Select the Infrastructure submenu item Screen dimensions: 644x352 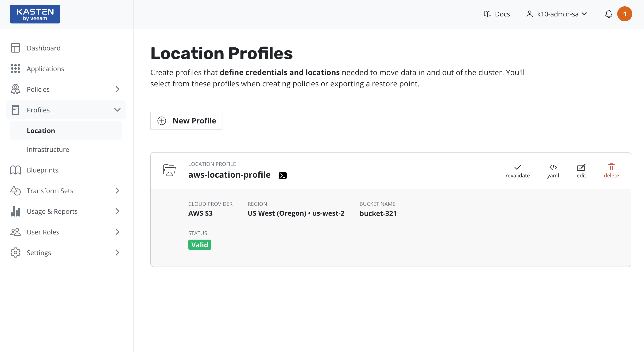(48, 149)
